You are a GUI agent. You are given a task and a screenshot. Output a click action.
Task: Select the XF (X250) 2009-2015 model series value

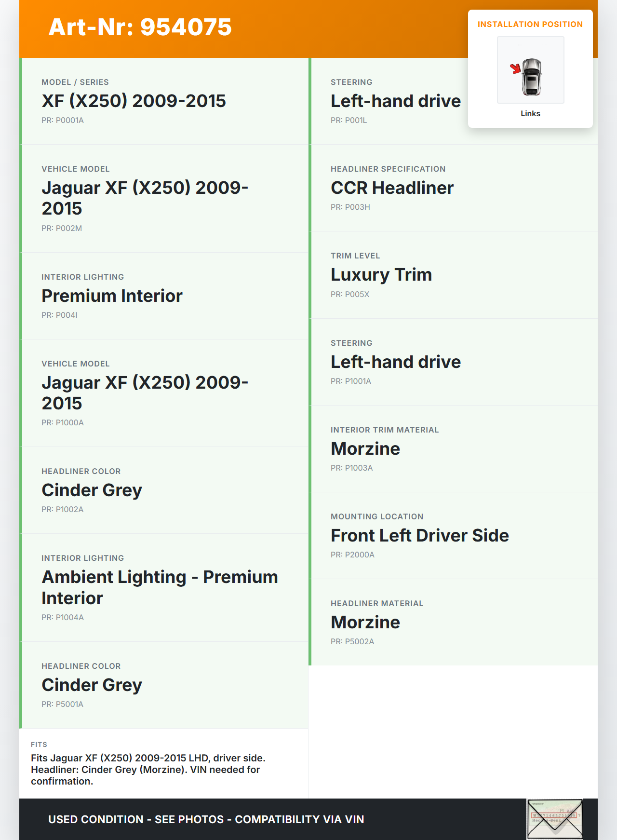tap(134, 101)
